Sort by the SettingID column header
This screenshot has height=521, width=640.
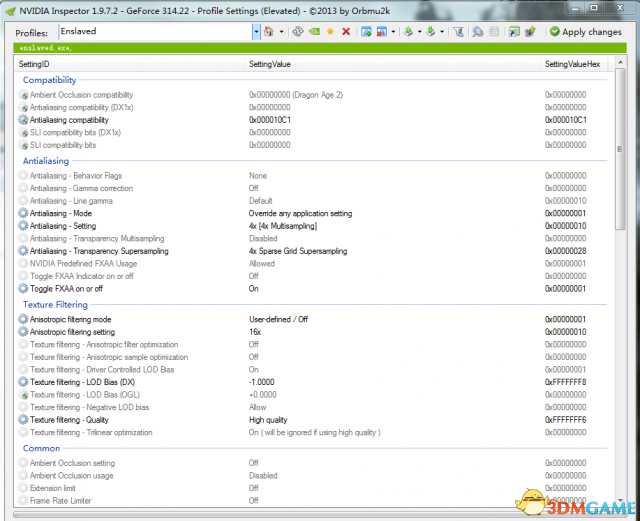pyautogui.click(x=130, y=64)
